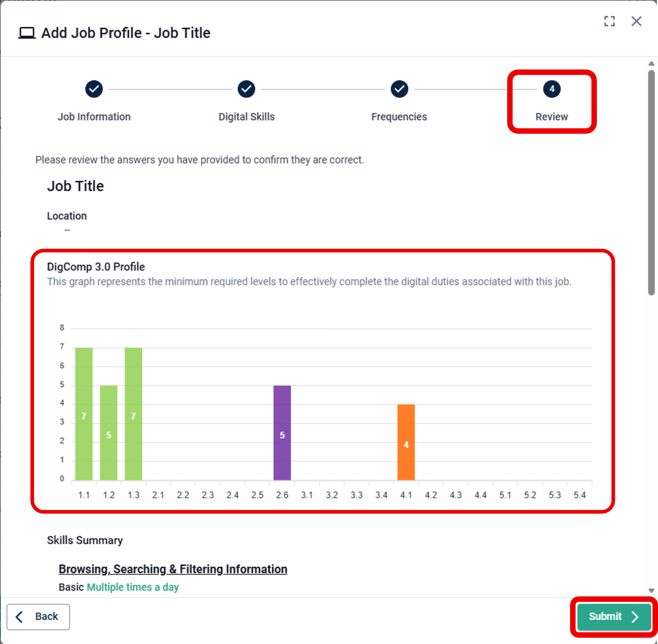Screen dimensions: 658x644
Task: Close the Add Job Profile dialog
Action: (636, 21)
